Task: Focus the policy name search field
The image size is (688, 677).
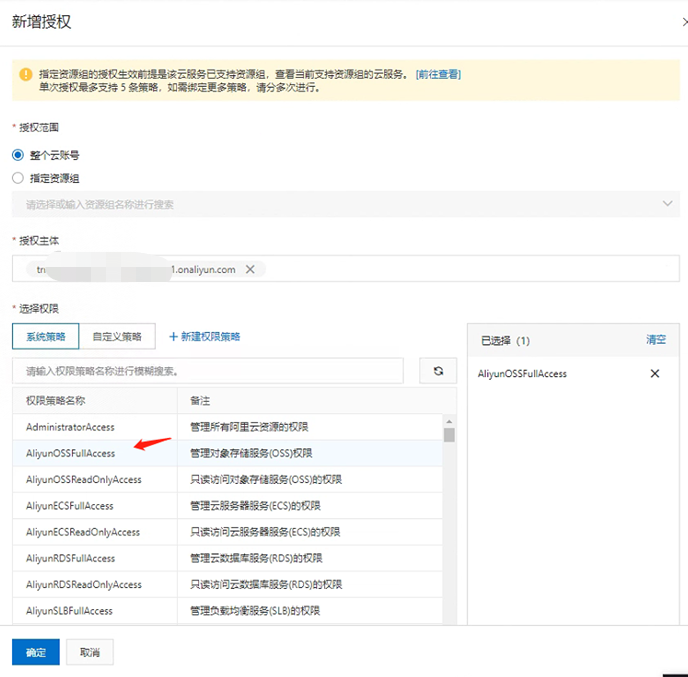Action: tap(208, 371)
